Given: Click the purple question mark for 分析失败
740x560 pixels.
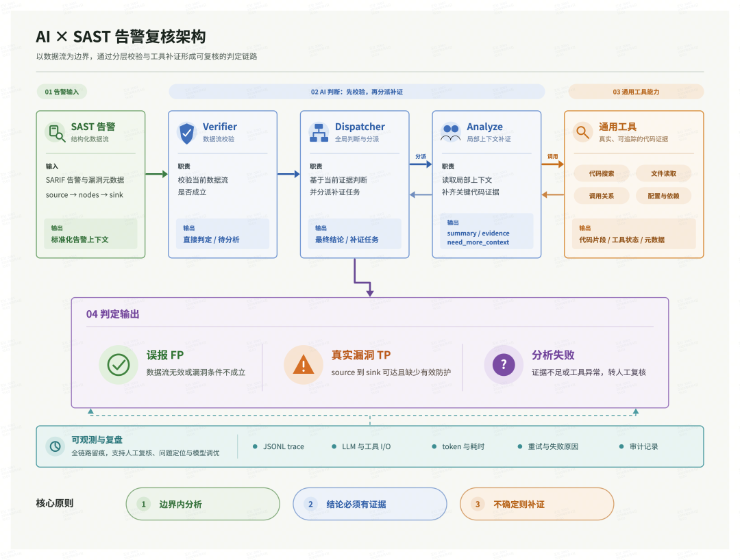Looking at the screenshot, I should pos(504,365).
